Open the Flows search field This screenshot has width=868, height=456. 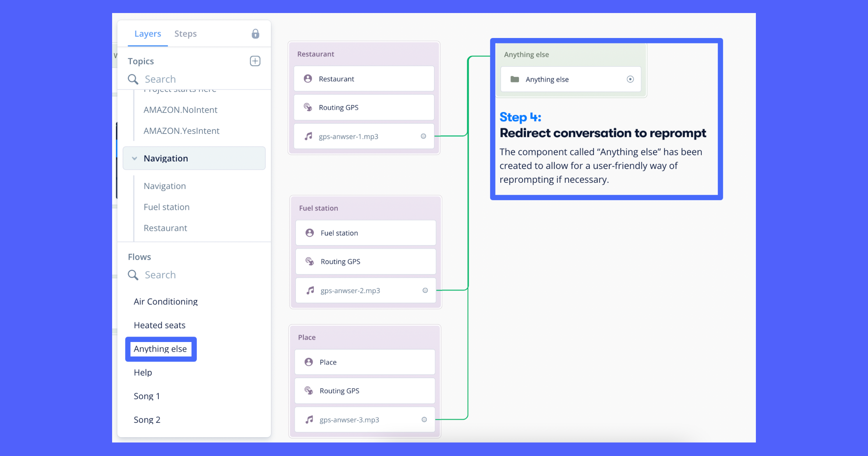click(161, 275)
